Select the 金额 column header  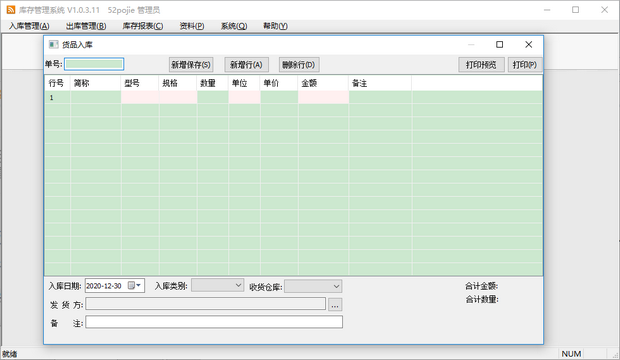tap(323, 83)
